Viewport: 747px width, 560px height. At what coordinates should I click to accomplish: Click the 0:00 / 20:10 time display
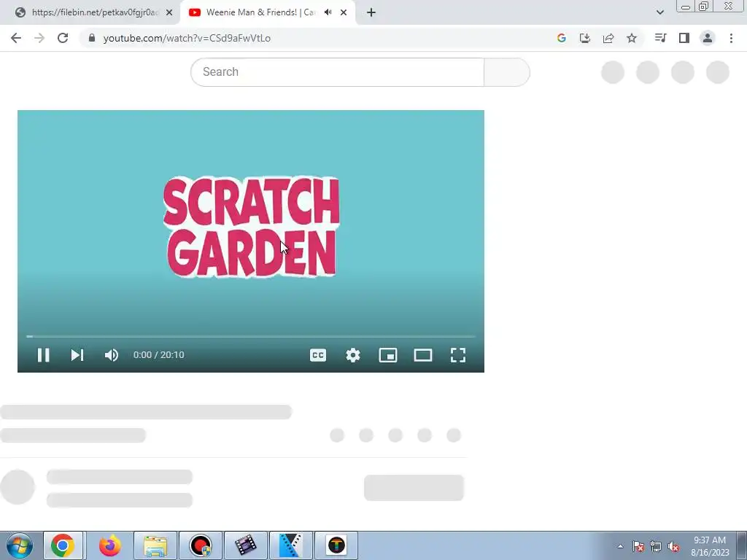click(158, 355)
